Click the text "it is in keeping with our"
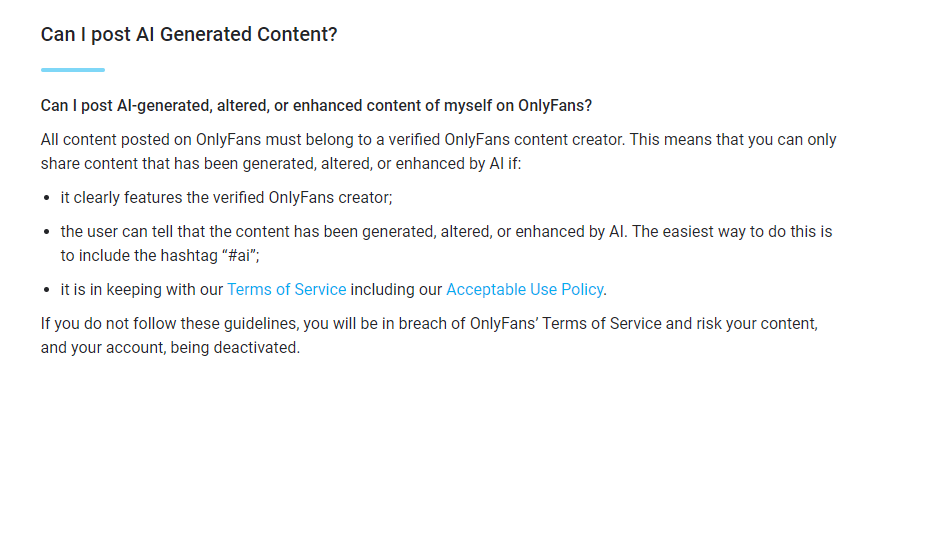Image resolution: width=945 pixels, height=533 pixels. [142, 289]
